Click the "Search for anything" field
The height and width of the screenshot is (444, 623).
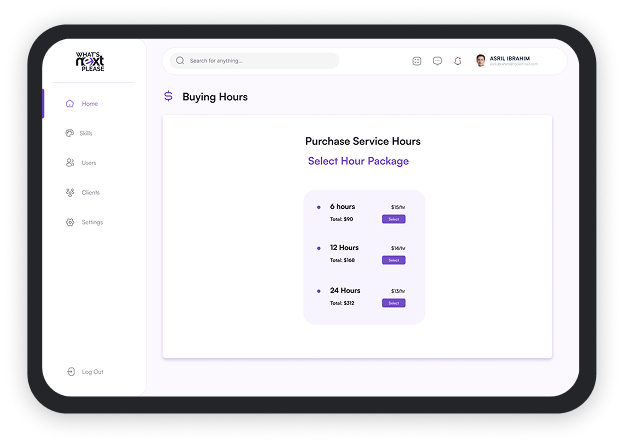click(255, 61)
